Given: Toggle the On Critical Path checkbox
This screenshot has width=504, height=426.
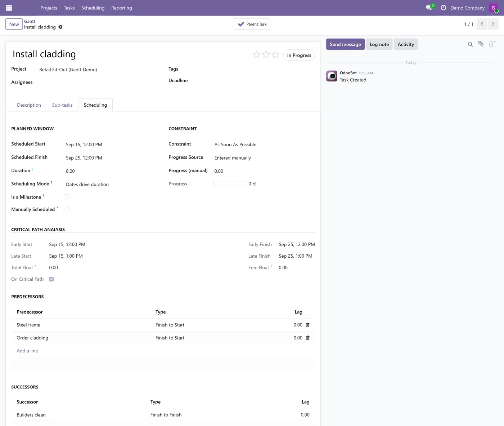Looking at the screenshot, I should pos(51,279).
